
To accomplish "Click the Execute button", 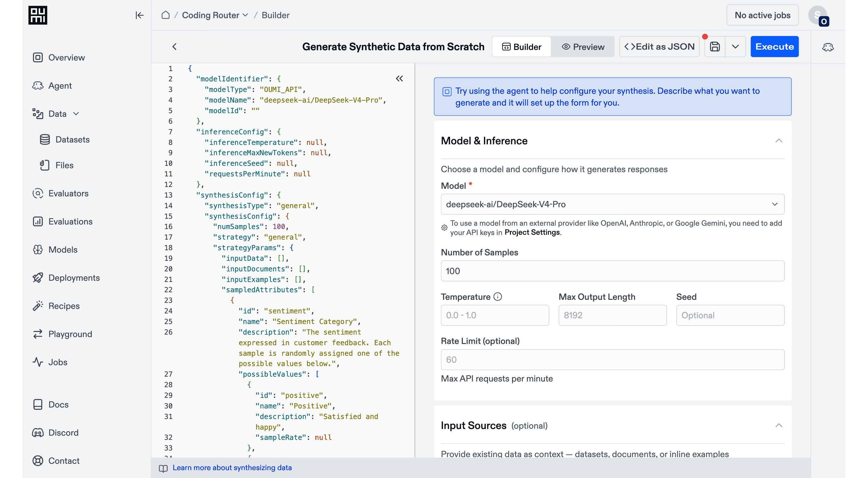I will (774, 47).
